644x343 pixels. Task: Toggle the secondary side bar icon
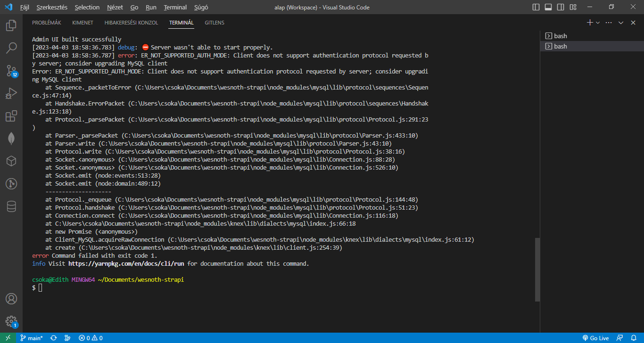point(560,7)
